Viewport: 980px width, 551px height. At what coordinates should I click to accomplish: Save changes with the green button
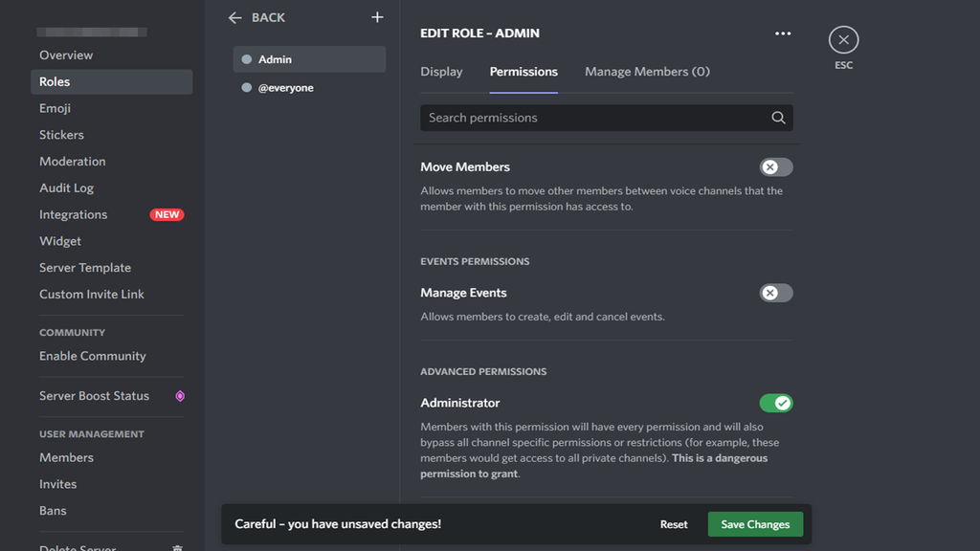tap(755, 524)
